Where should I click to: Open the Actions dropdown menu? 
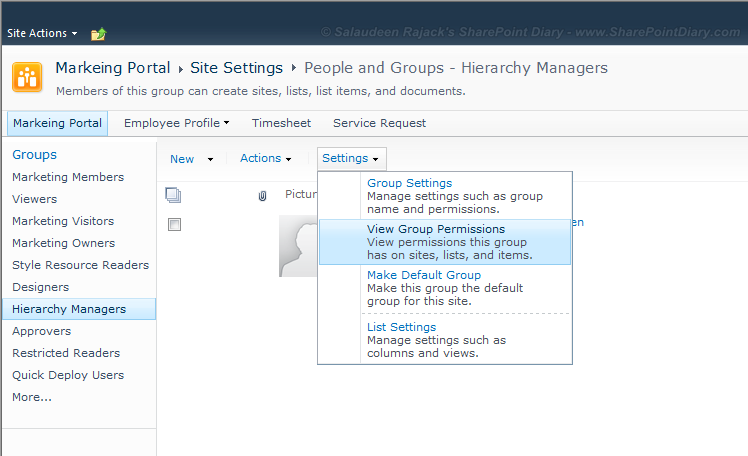point(266,159)
